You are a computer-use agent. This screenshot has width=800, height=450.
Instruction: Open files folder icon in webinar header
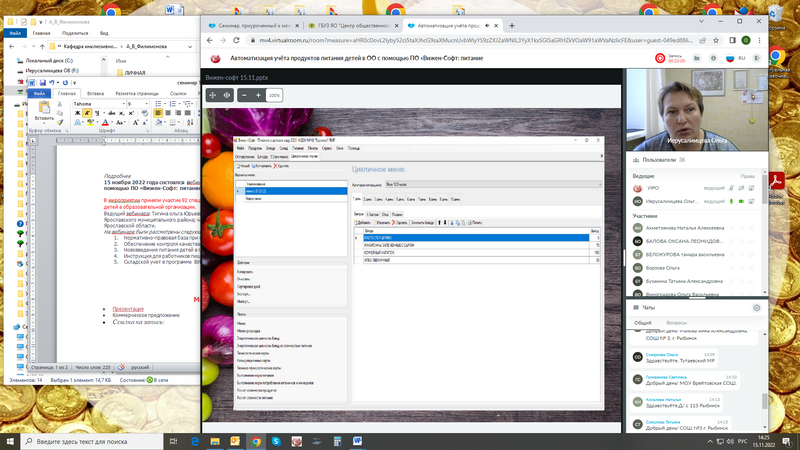[696, 58]
